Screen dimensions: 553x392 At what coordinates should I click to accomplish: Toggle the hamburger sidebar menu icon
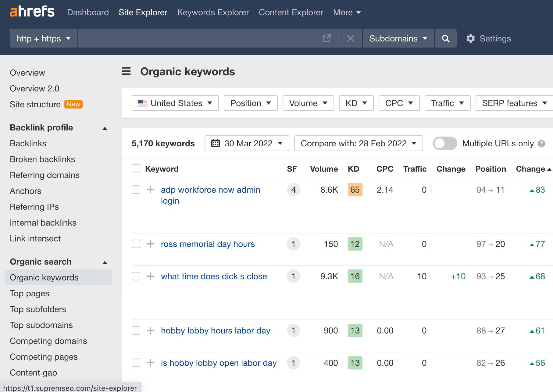[126, 71]
